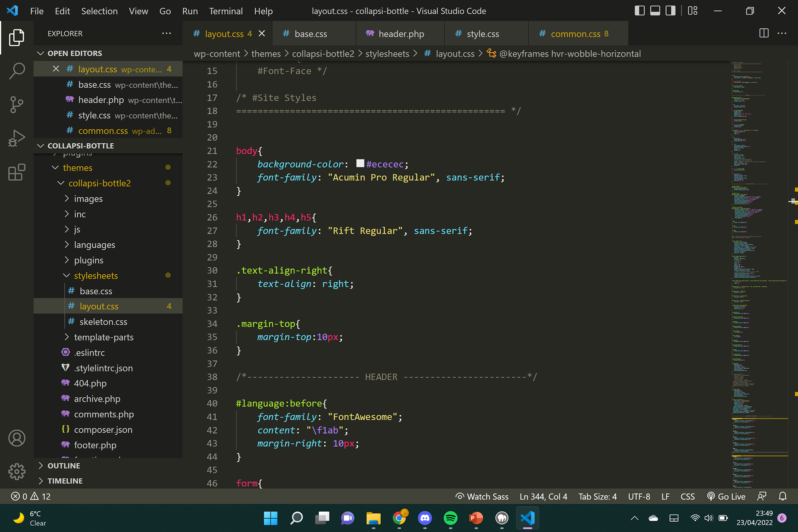Open Spotify from the taskbar
This screenshot has width=798, height=532.
pyautogui.click(x=451, y=518)
